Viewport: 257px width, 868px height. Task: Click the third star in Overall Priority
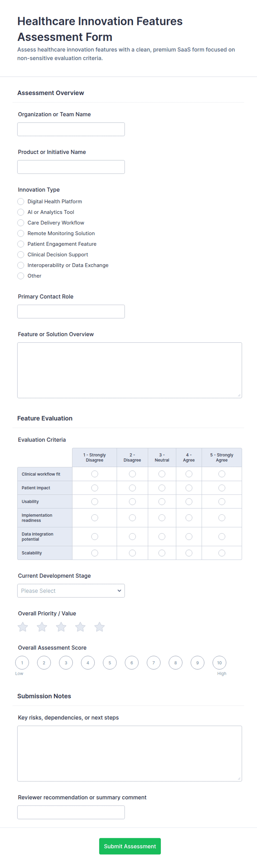coord(61,627)
